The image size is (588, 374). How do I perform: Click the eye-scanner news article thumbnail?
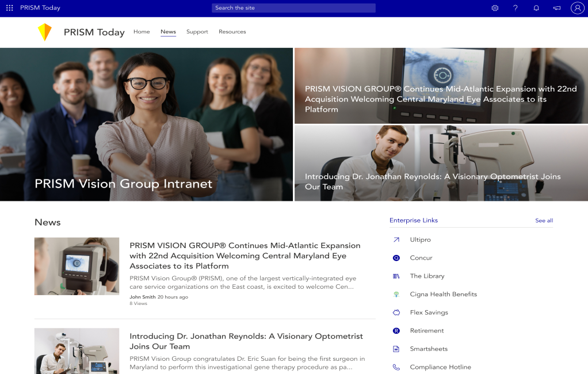77,266
